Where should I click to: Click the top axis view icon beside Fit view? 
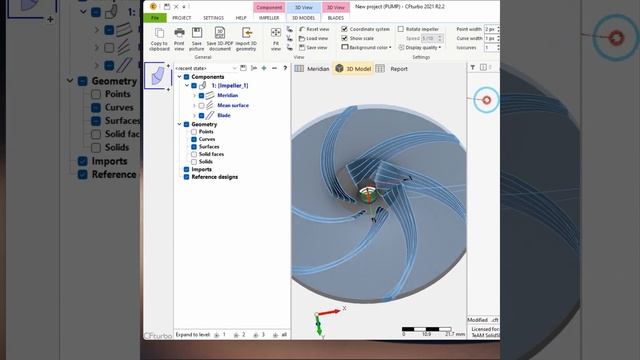(x=289, y=29)
